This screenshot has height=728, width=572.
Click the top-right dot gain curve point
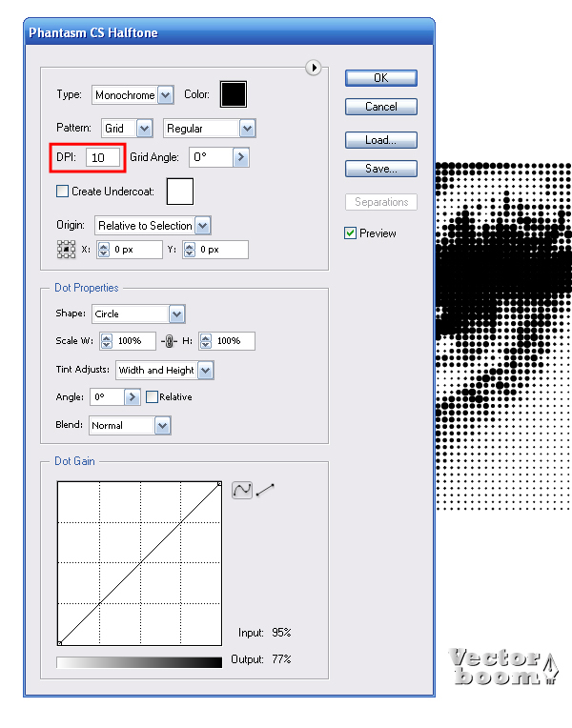(219, 484)
